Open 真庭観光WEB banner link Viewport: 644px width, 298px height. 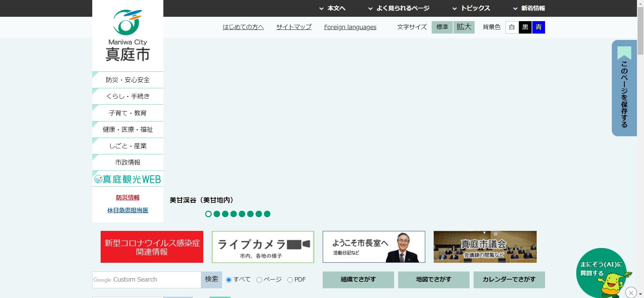click(128, 179)
